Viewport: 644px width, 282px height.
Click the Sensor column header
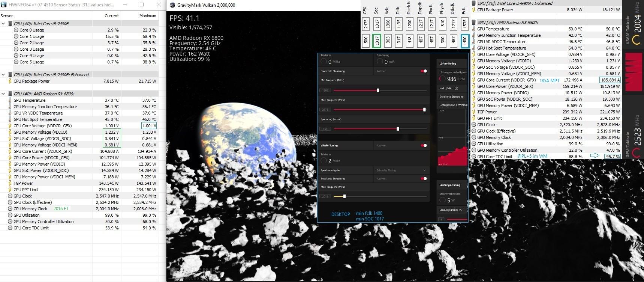pyautogui.click(x=7, y=16)
